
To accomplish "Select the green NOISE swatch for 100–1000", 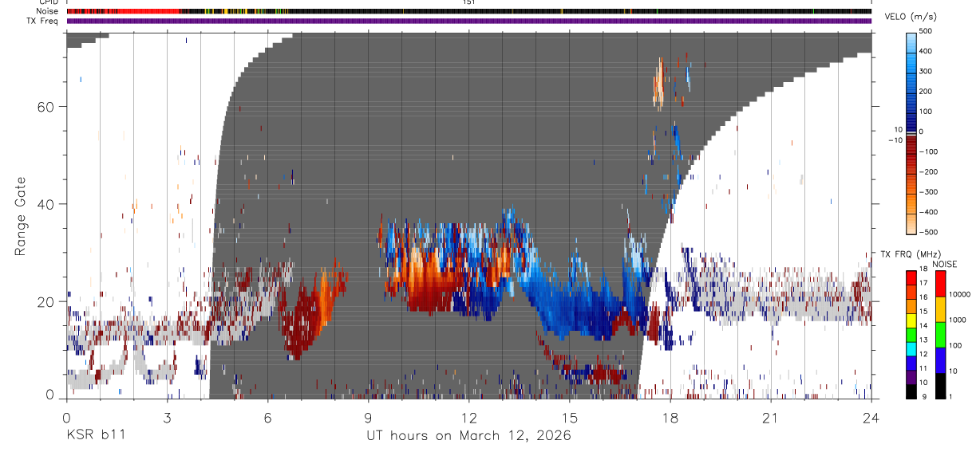I will pyautogui.click(x=942, y=335).
